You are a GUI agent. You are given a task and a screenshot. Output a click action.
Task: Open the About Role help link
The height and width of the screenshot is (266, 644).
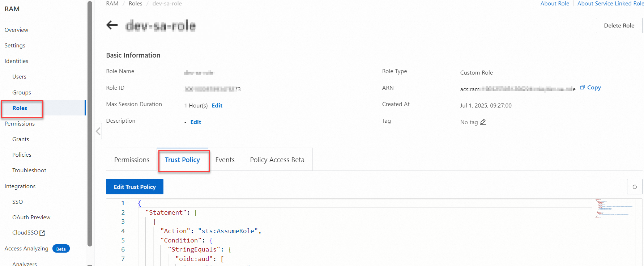(555, 4)
